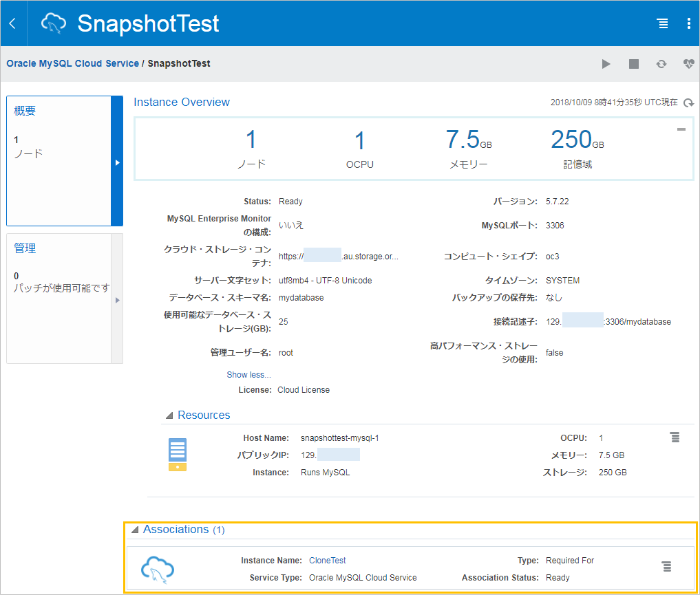The width and height of the screenshot is (700, 595).
Task: Click the timezone value SYSTEM
Action: click(x=562, y=281)
